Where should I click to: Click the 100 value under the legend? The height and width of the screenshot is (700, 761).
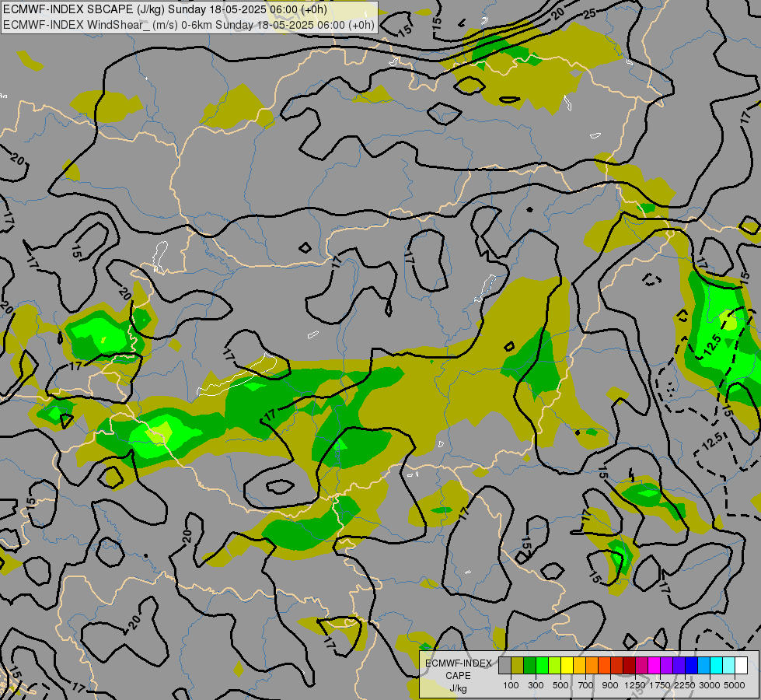(x=511, y=685)
